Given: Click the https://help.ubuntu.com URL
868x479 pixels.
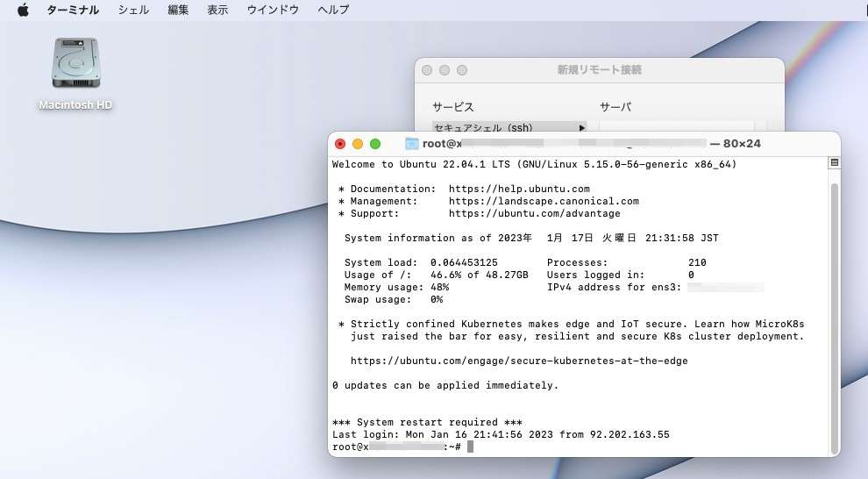Looking at the screenshot, I should point(519,189).
